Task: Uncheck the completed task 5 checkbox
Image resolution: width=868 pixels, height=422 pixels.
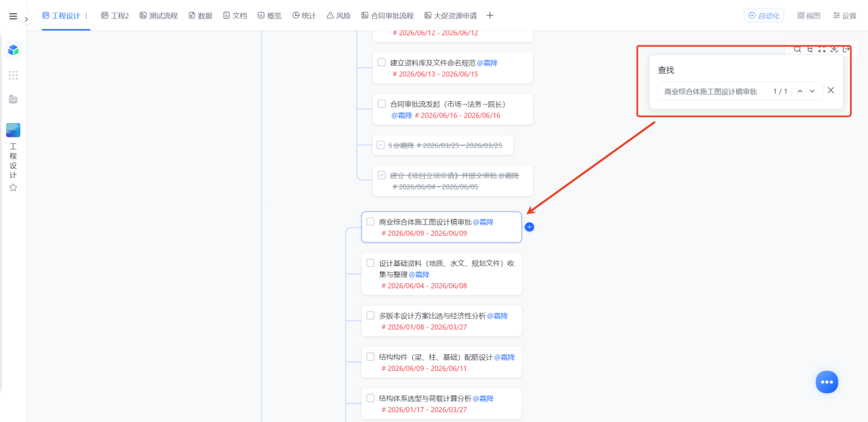Action: (x=381, y=145)
